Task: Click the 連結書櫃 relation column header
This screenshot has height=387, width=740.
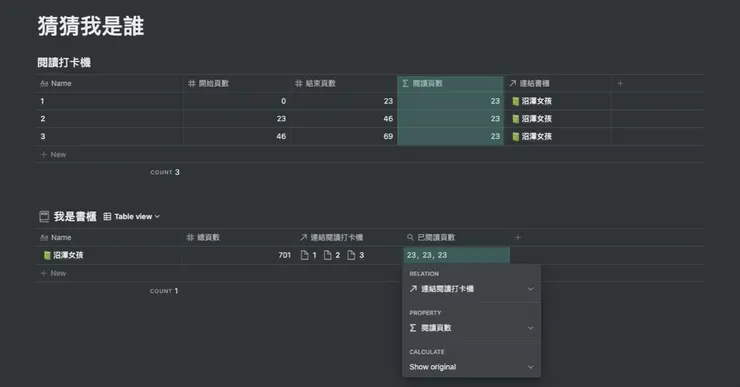Action: coord(557,84)
